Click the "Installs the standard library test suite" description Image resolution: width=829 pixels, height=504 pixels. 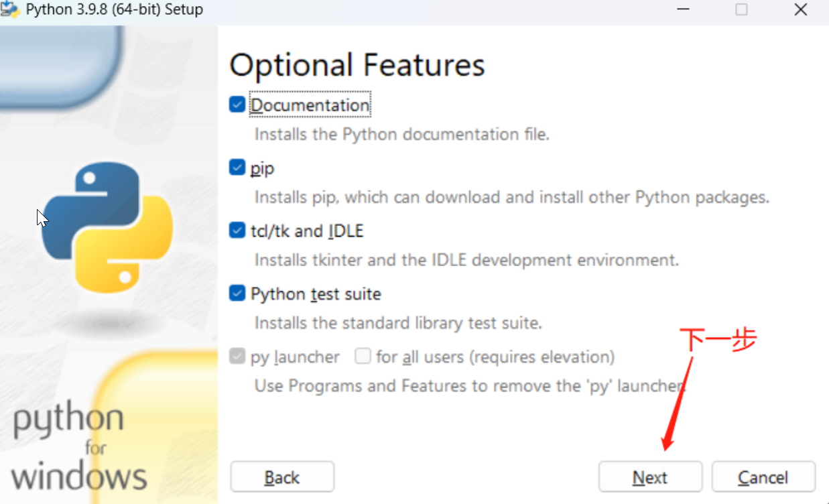pos(398,323)
